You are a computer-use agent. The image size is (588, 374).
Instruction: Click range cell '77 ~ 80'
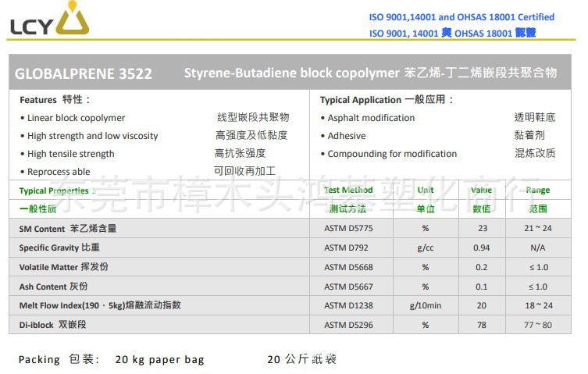click(538, 325)
